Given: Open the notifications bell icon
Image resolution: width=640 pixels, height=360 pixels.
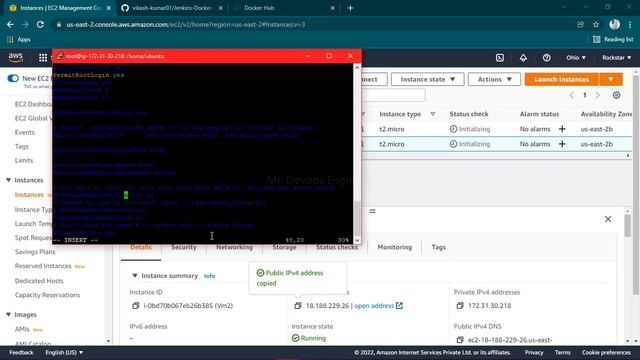Looking at the screenshot, I should (523, 58).
